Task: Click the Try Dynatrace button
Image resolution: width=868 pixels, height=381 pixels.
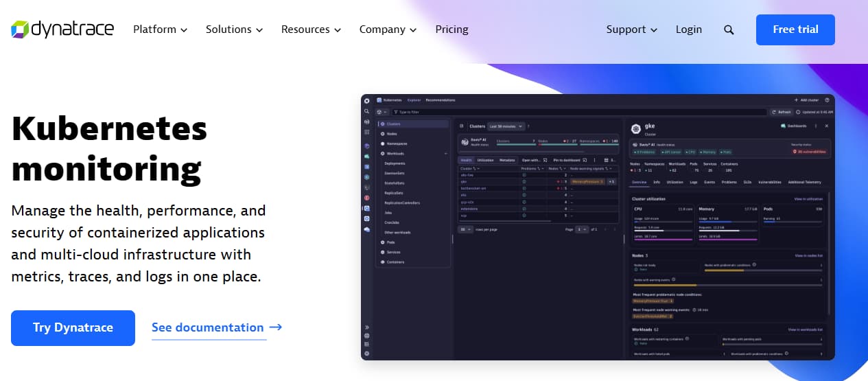Action: [x=73, y=328]
